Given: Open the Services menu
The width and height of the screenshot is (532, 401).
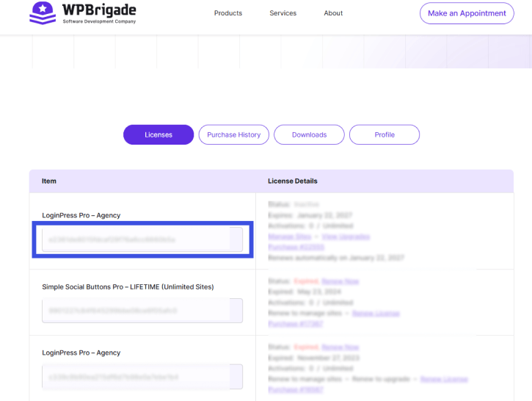Looking at the screenshot, I should click(x=283, y=13).
